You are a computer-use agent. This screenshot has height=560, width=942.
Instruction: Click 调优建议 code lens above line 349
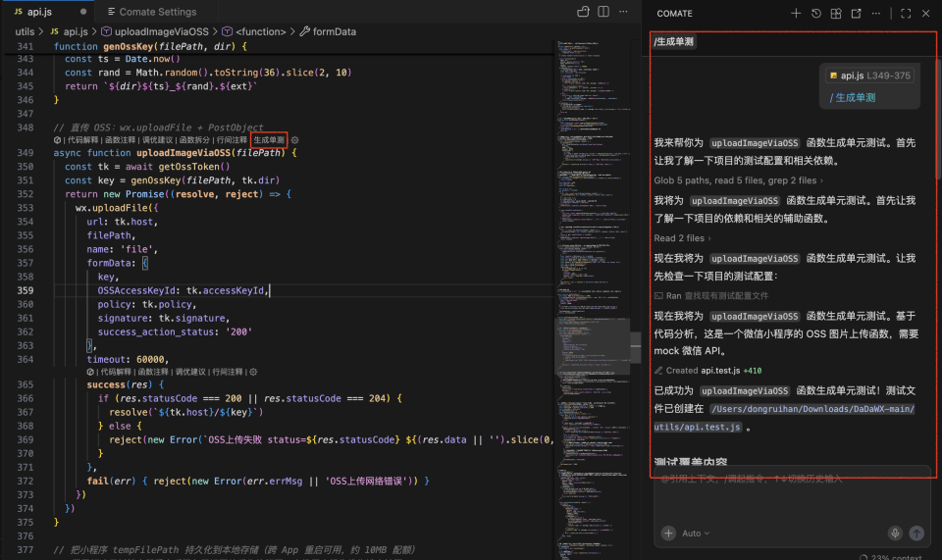click(x=157, y=140)
